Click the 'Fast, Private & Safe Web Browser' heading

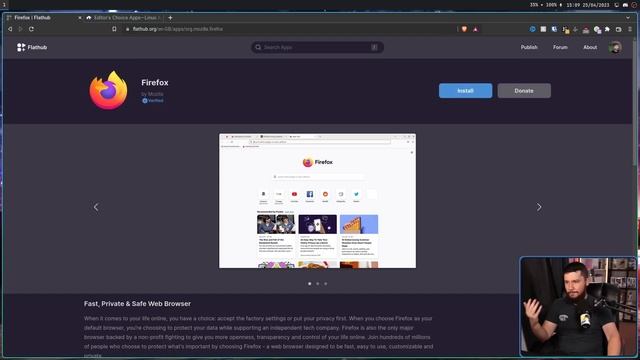pos(137,304)
